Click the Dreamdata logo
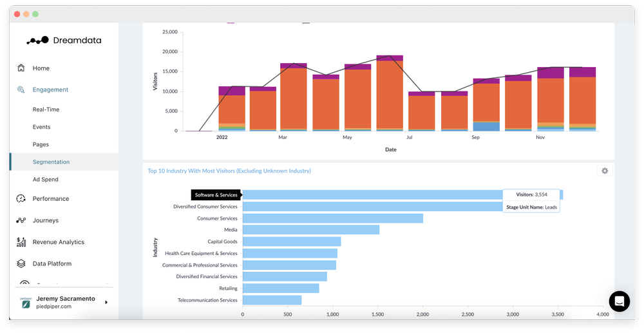This screenshot has width=644, height=333. click(64, 41)
